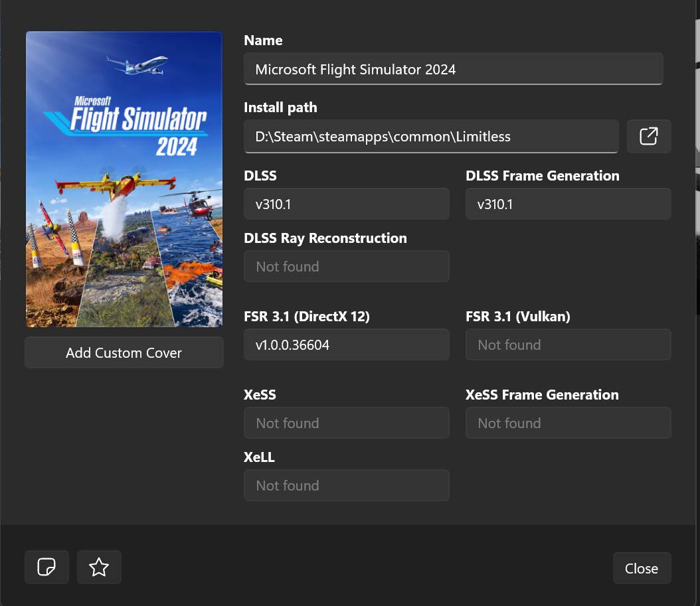This screenshot has width=700, height=606.
Task: Mark game as favorite with star icon
Action: click(x=99, y=568)
